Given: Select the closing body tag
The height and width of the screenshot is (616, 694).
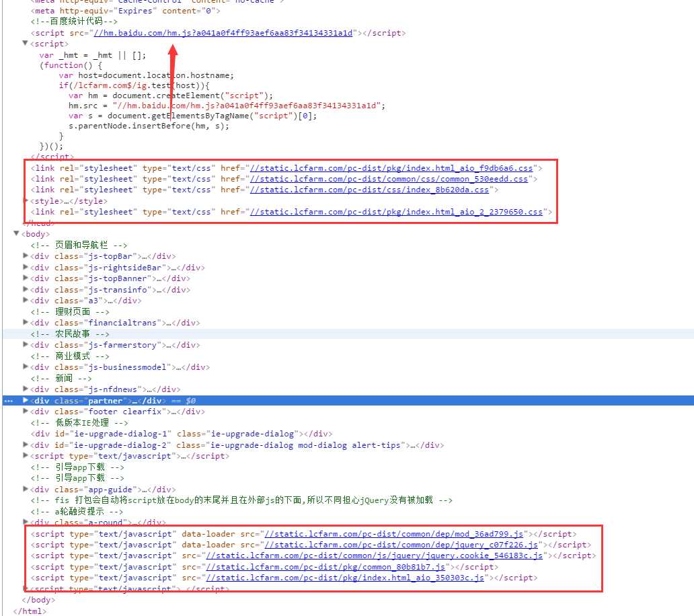Looking at the screenshot, I should pyautogui.click(x=38, y=600).
